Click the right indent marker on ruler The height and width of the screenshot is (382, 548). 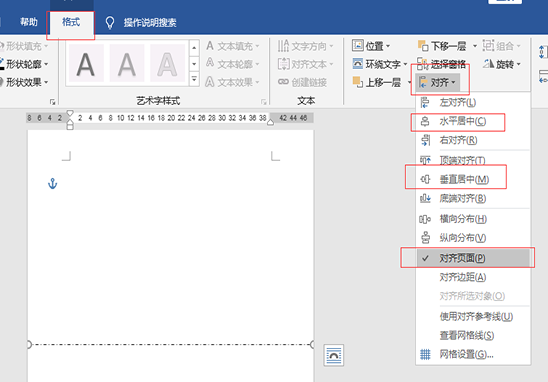pos(271,122)
